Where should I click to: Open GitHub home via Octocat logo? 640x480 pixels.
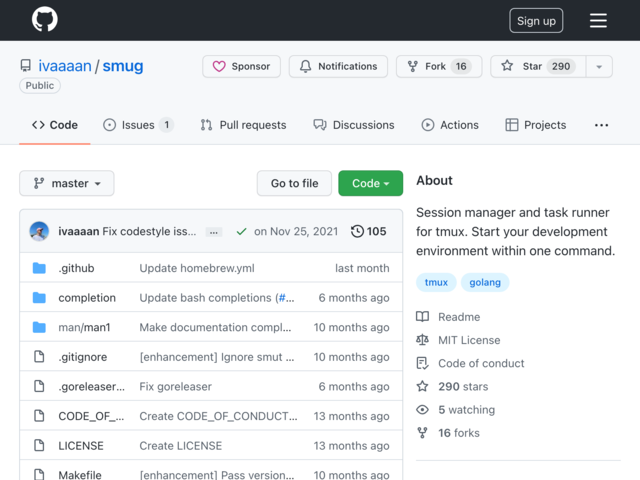(44, 19)
